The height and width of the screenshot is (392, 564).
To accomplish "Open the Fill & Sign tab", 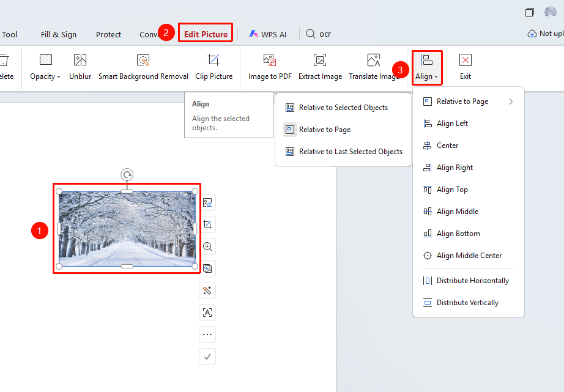I will (59, 34).
